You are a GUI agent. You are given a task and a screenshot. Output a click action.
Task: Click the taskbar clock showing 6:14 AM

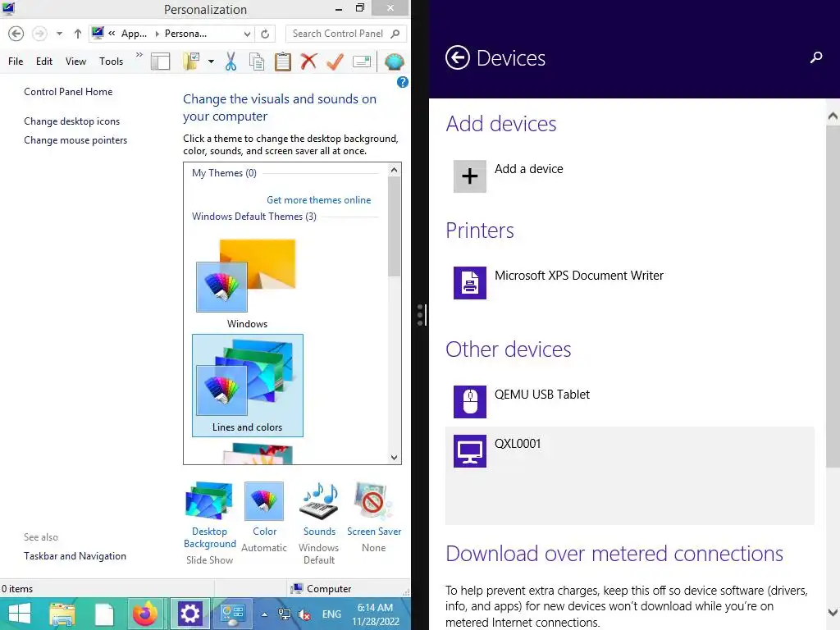coord(376,614)
